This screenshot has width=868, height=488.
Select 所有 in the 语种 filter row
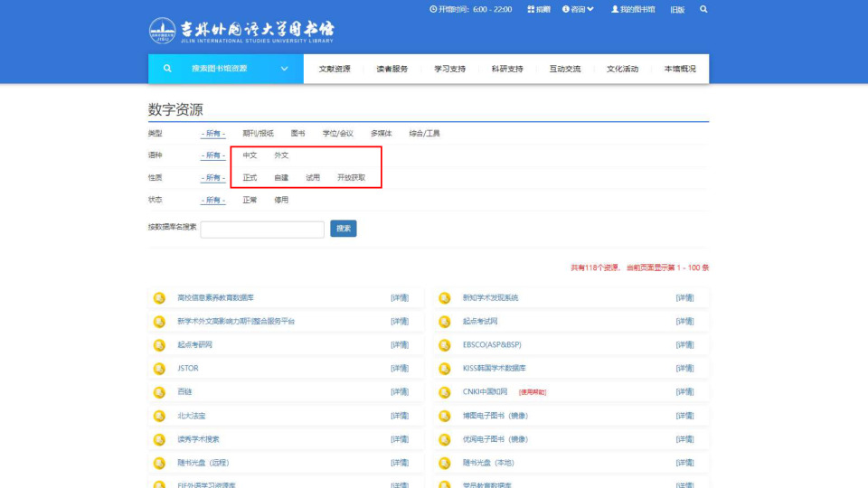[213, 155]
